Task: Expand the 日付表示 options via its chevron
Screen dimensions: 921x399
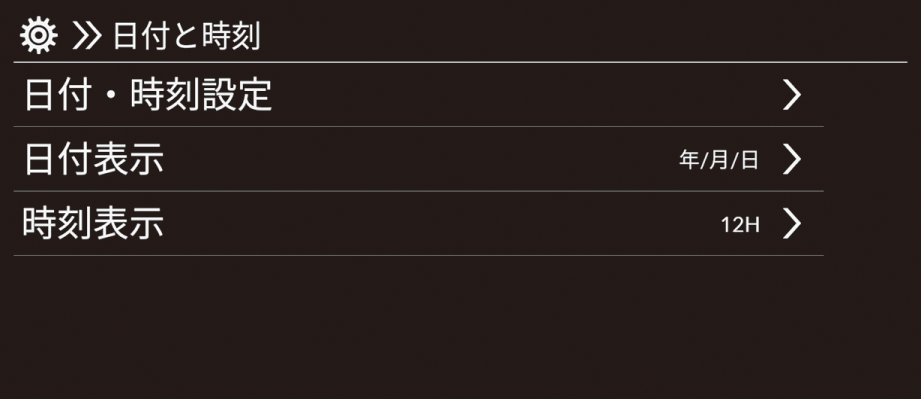Action: click(x=792, y=159)
